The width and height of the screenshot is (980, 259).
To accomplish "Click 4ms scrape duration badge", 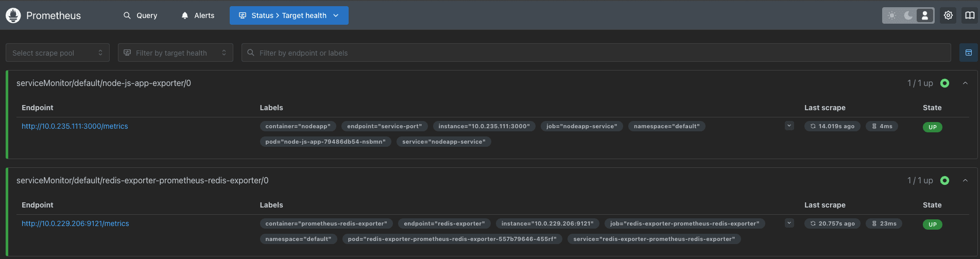I will [x=882, y=126].
